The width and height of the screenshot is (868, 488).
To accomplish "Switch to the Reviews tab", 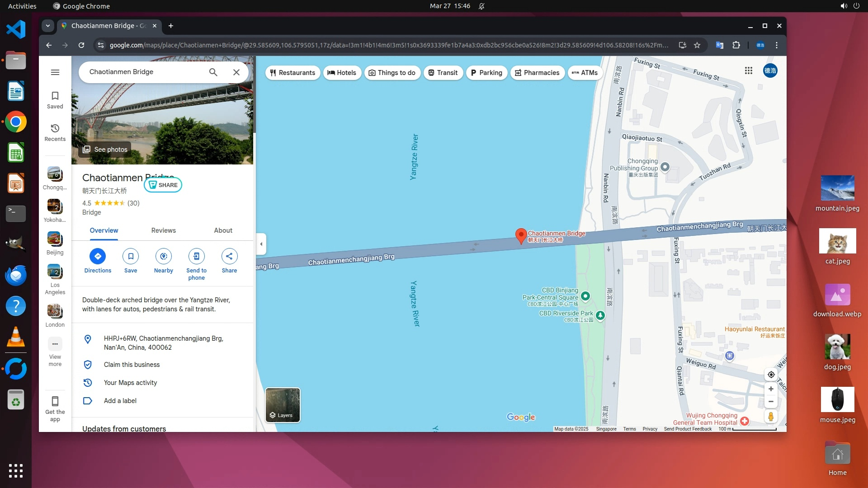I will click(x=163, y=230).
